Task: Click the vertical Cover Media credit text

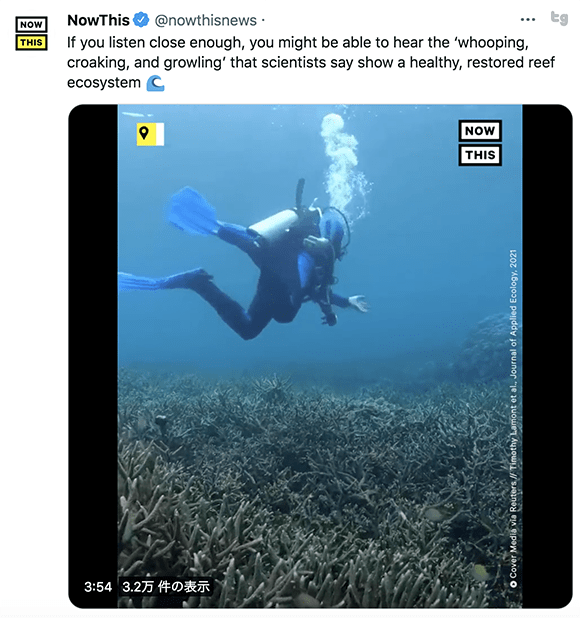Action: pos(513,419)
